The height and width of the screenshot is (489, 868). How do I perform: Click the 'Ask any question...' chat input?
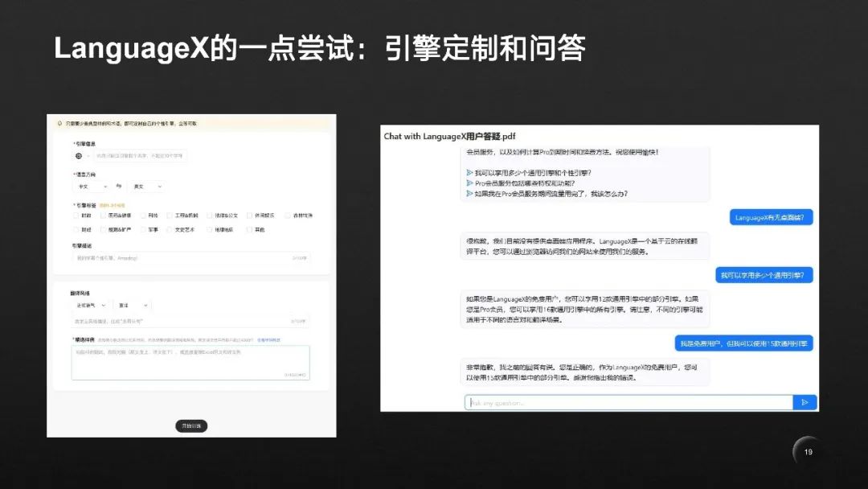coord(628,403)
